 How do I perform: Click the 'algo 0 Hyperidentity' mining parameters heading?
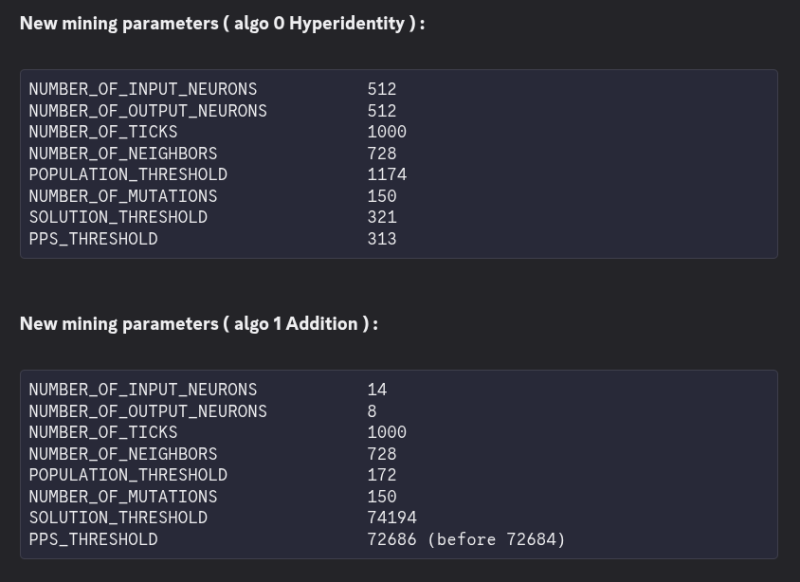222,23
